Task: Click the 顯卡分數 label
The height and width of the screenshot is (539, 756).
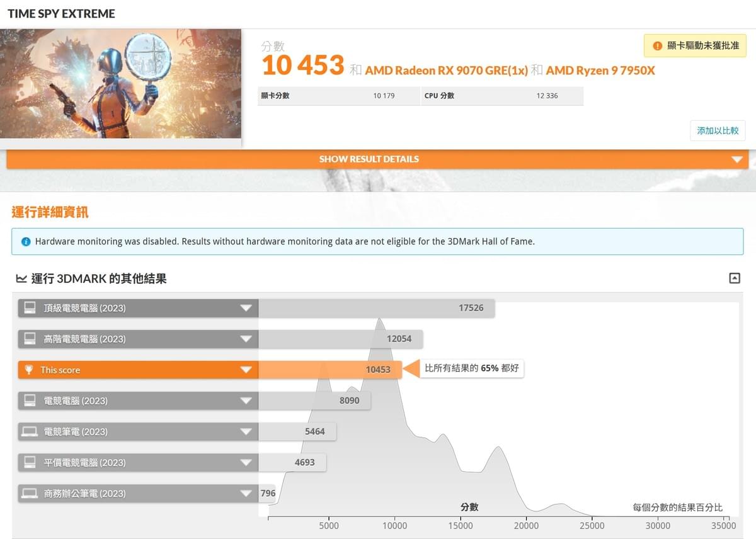Action: [275, 96]
